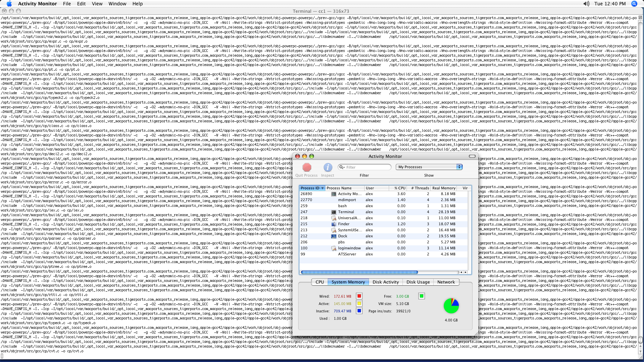The width and height of the screenshot is (644, 362).
Task: Select the Terminal process icon in list
Action: (334, 212)
